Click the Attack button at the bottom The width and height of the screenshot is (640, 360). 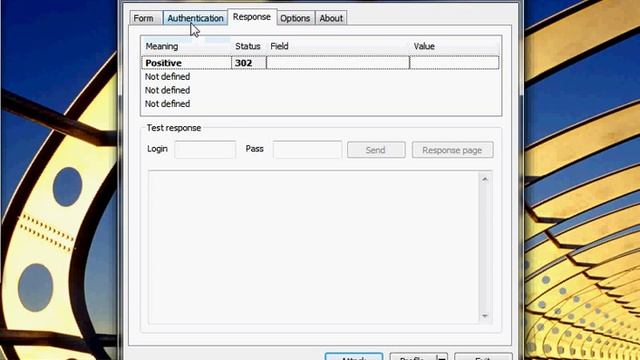[x=354, y=357]
